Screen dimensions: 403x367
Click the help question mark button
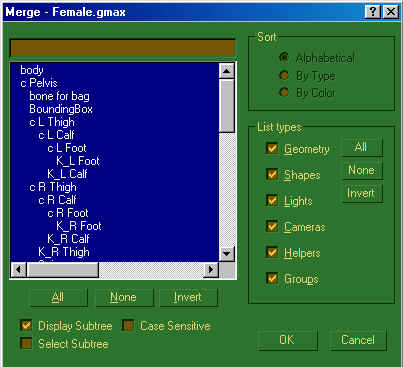373,12
